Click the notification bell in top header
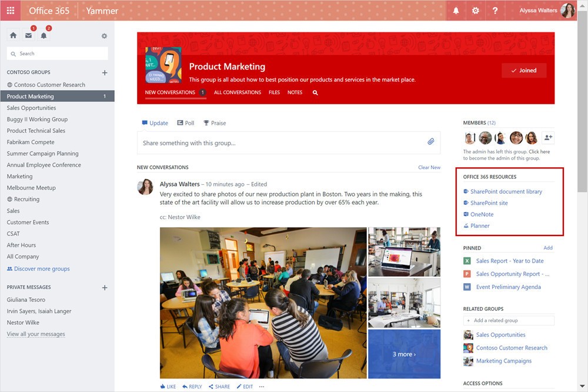This screenshot has width=588, height=392. pos(456,11)
